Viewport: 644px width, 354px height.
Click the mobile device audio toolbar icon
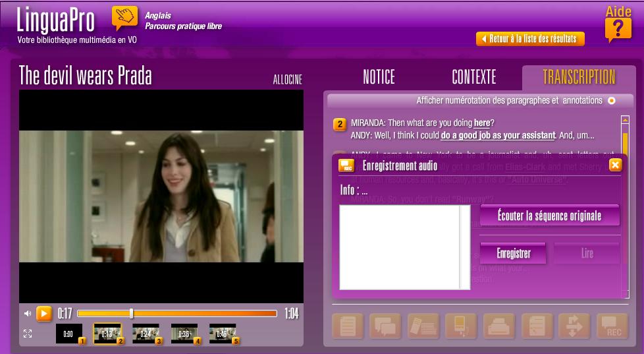[x=461, y=326]
